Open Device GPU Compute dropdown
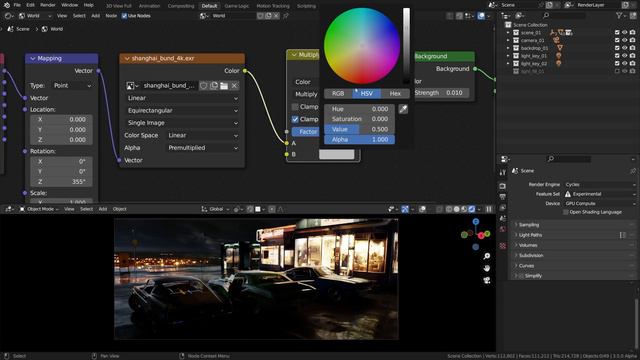The image size is (640, 360). [x=600, y=203]
